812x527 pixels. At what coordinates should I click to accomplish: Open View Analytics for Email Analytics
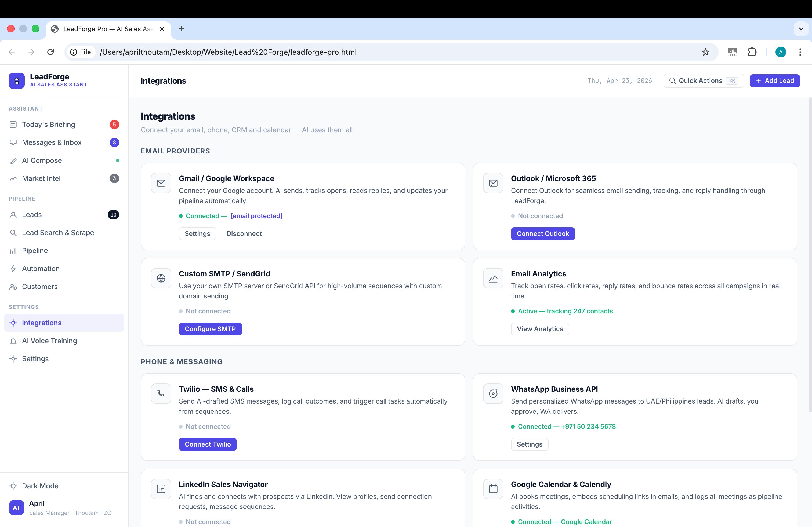click(539, 329)
